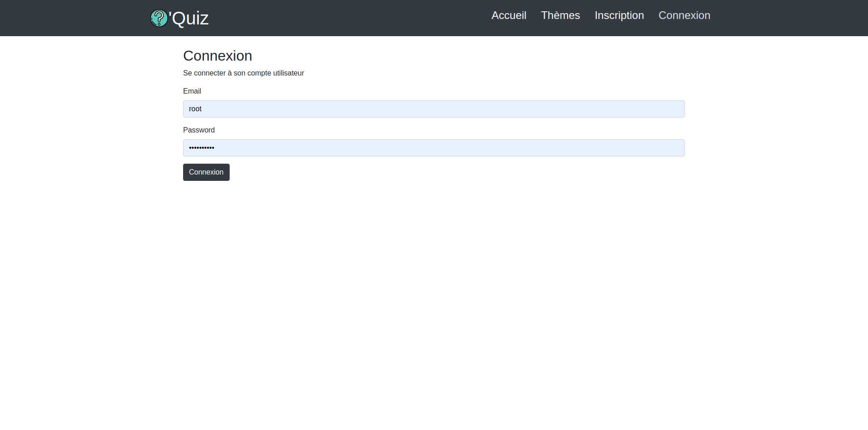This screenshot has width=868, height=430.
Task: Focus the Password input field
Action: point(433,148)
